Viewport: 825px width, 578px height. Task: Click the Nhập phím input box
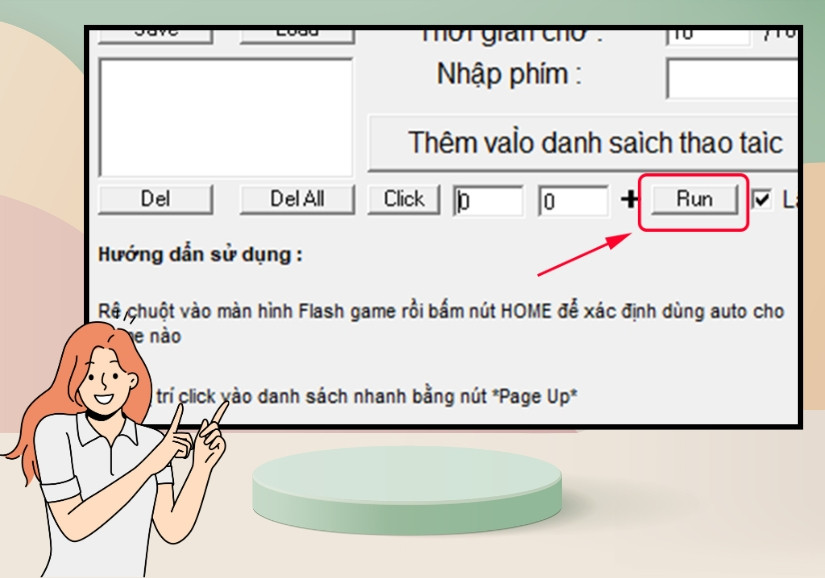coord(732,79)
